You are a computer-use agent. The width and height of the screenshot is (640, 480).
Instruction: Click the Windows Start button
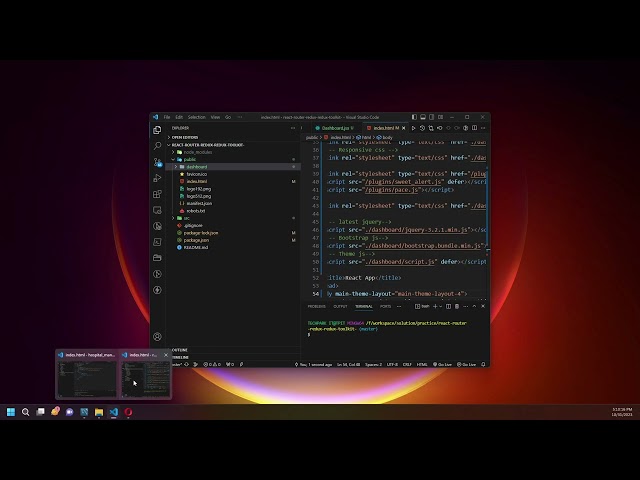coord(12,412)
